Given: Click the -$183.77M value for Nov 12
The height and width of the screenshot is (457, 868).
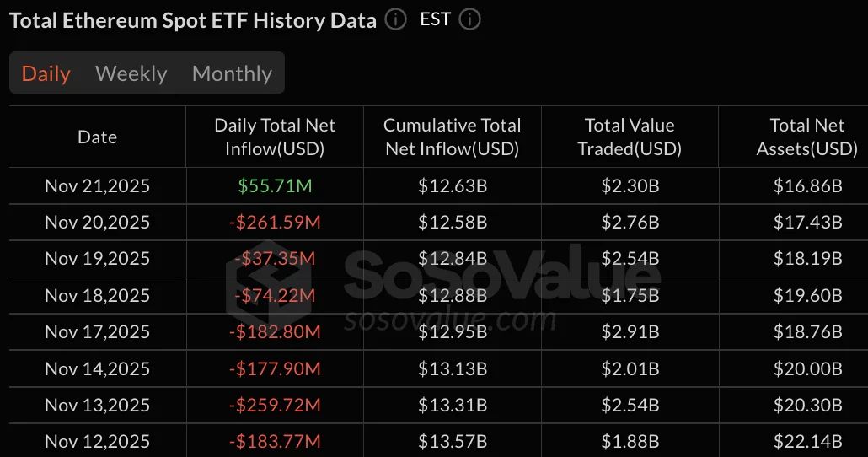Looking at the screenshot, I should pyautogui.click(x=275, y=442).
